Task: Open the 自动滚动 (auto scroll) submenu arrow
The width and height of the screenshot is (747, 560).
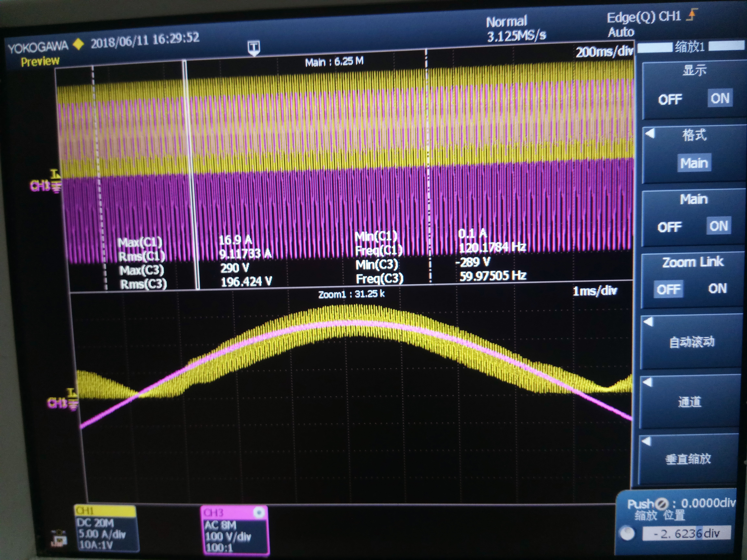Action: 648,322
